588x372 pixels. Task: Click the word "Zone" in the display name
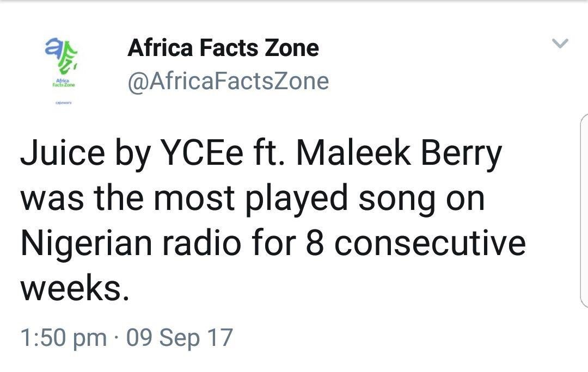pos(292,48)
